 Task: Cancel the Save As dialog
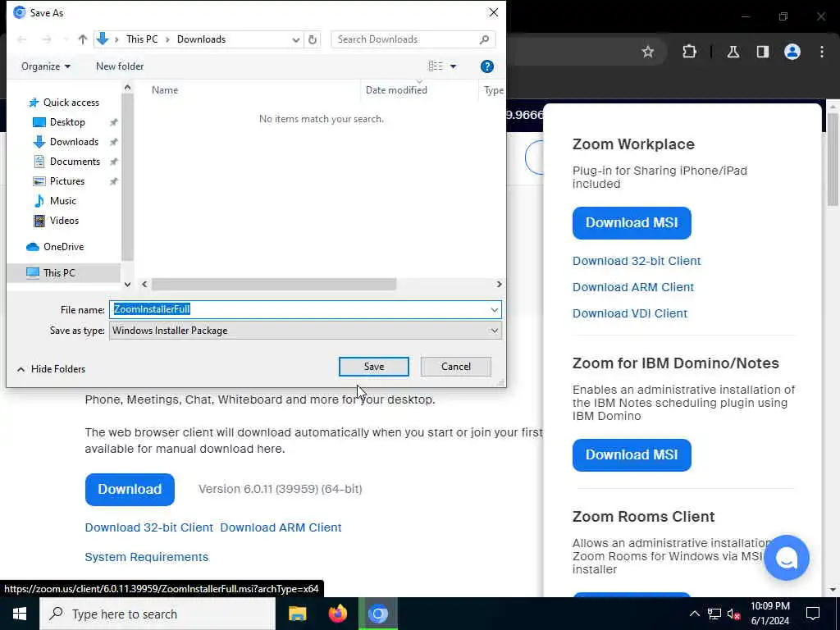coord(456,367)
